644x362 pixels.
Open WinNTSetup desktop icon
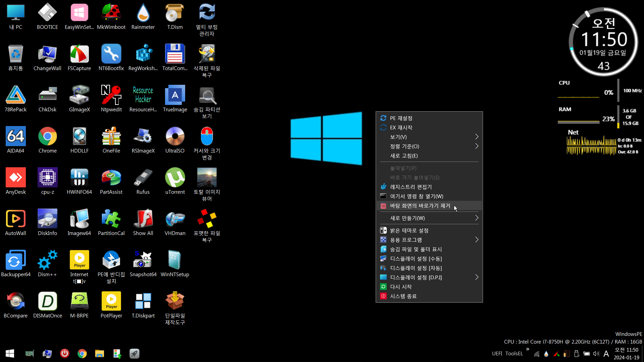pyautogui.click(x=175, y=263)
